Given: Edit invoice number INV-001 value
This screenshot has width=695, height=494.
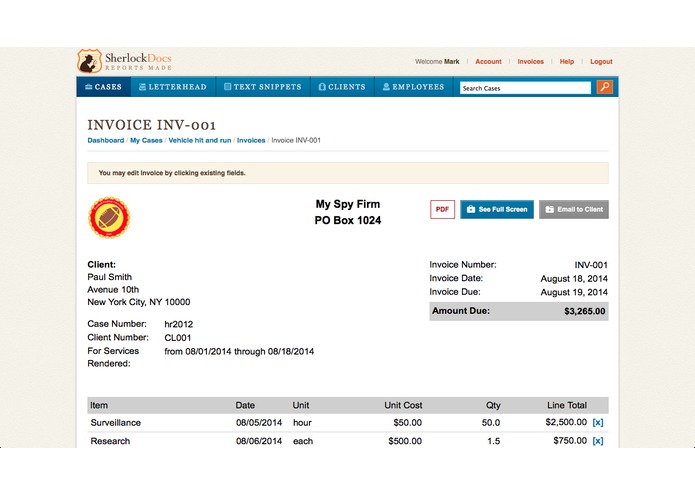Looking at the screenshot, I should [591, 265].
